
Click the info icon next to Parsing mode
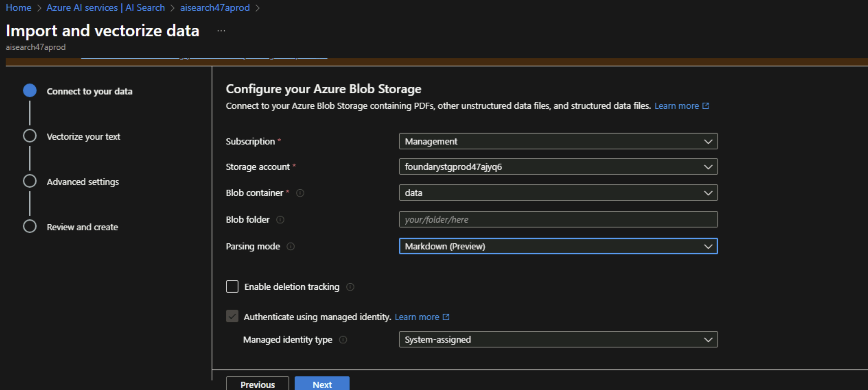[290, 247]
